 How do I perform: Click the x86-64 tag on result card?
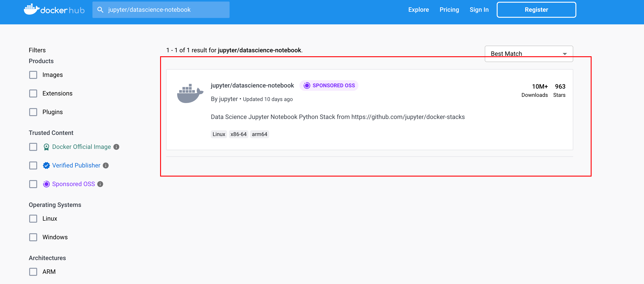tap(238, 134)
